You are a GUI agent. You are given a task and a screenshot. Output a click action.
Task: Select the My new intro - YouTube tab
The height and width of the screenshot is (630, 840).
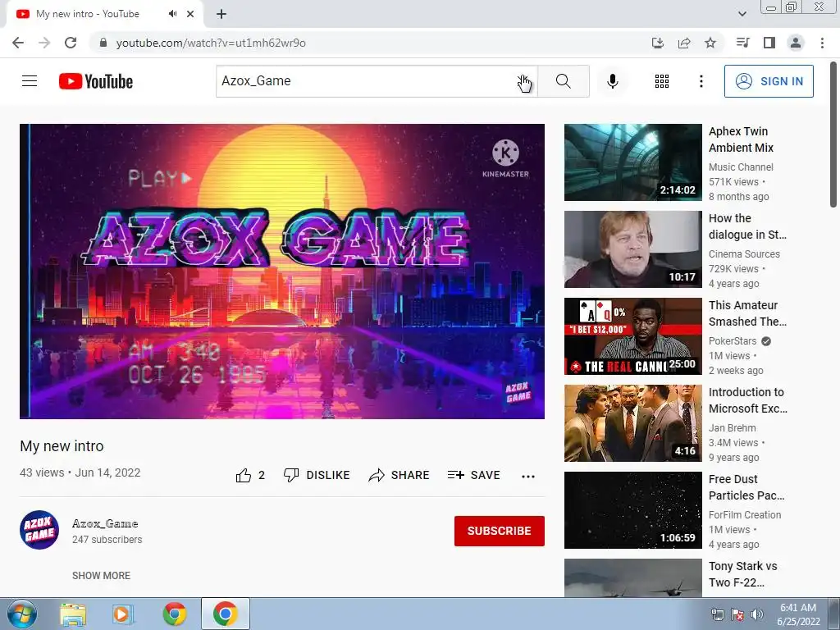[104, 14]
